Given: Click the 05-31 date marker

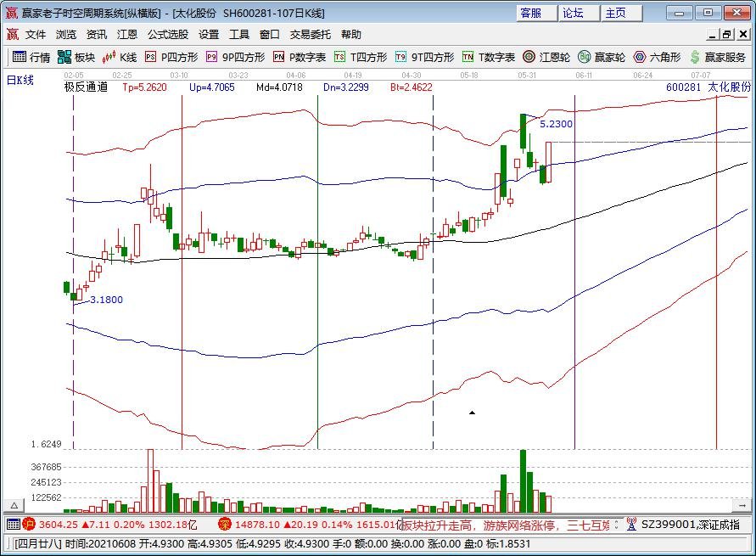Looking at the screenshot, I should (x=527, y=76).
